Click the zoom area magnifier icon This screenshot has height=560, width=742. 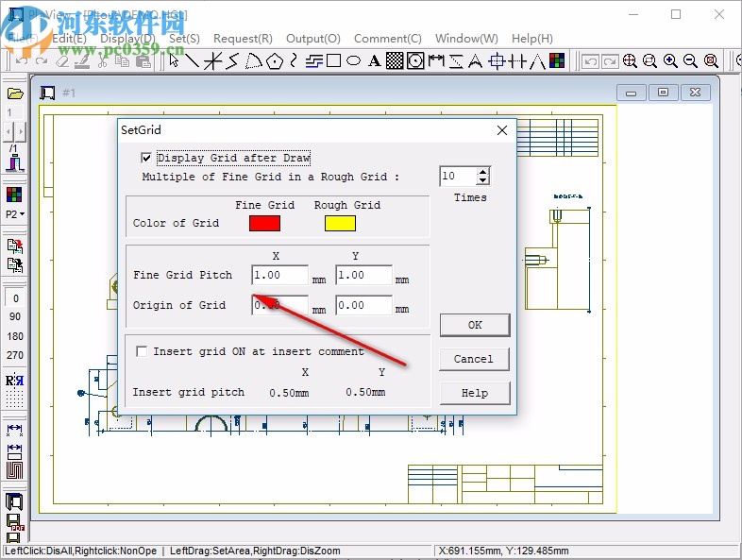tap(649, 60)
